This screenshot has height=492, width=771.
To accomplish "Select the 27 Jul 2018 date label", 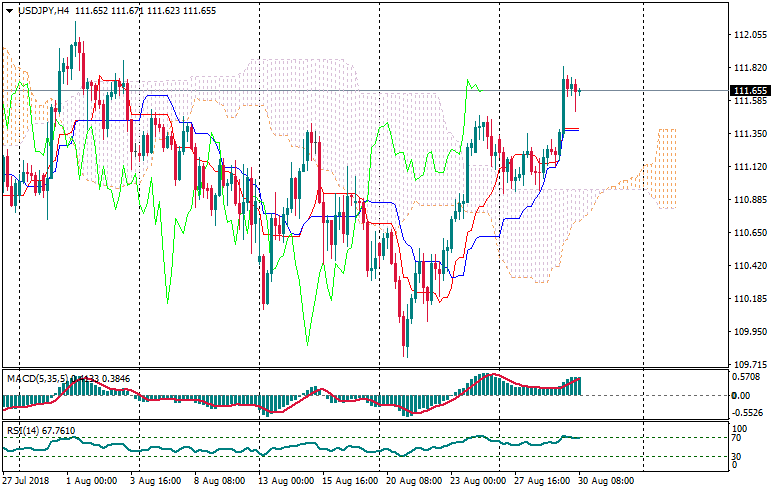I will 27,482.
